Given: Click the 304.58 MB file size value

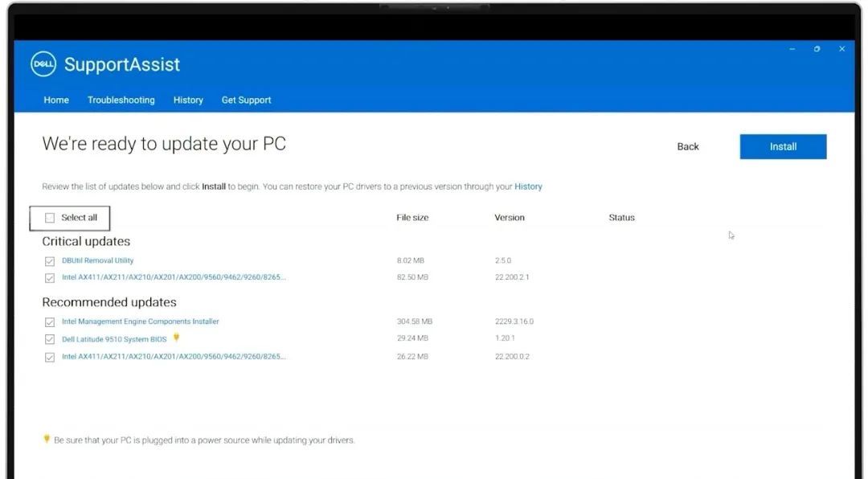Looking at the screenshot, I should coord(415,321).
